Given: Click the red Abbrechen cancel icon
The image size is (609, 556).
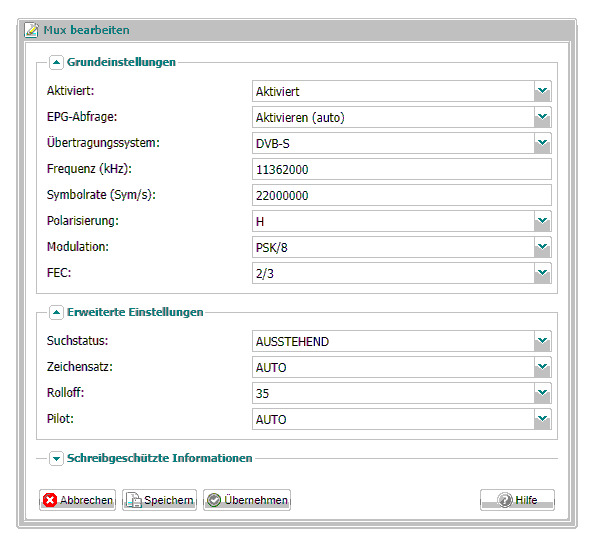Looking at the screenshot, I should coord(50,500).
